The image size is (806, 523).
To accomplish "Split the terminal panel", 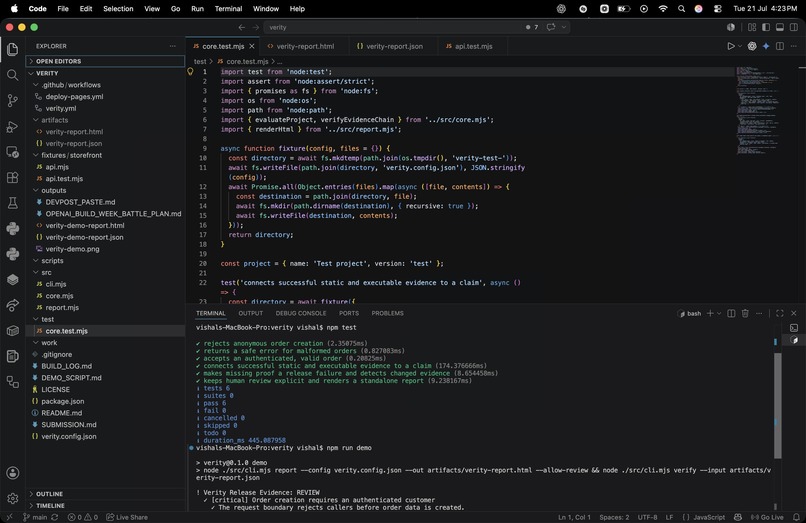I will point(731,313).
